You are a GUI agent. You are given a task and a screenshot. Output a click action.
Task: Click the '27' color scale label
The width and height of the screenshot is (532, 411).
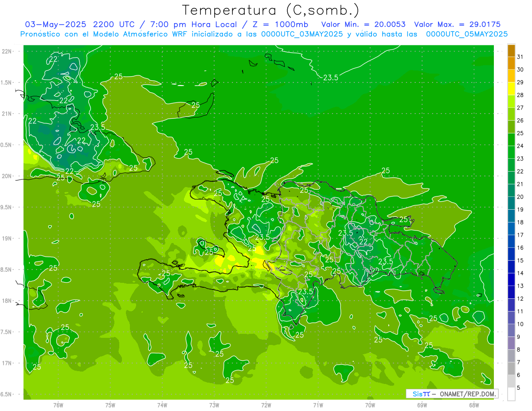pyautogui.click(x=520, y=108)
